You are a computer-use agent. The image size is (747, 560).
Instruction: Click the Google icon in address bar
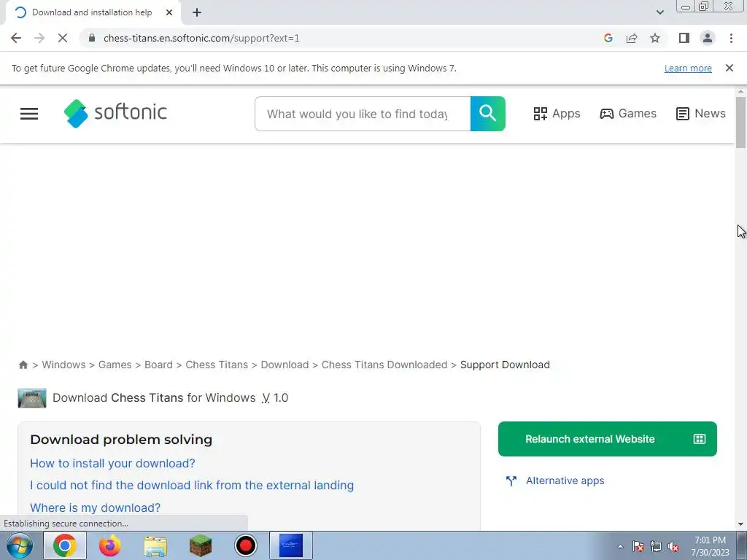point(608,38)
